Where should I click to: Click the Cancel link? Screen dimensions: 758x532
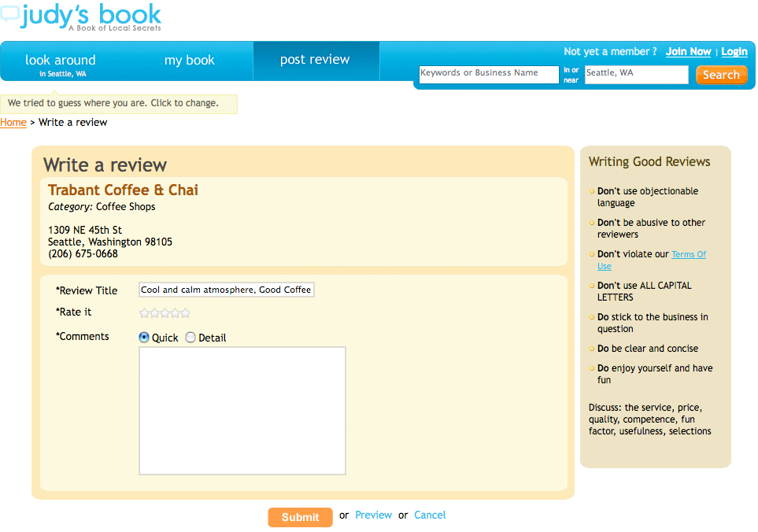(430, 515)
